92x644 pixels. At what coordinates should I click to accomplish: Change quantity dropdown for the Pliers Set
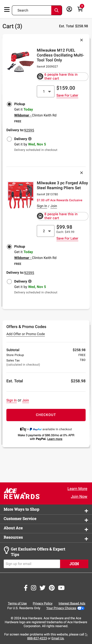point(45,231)
